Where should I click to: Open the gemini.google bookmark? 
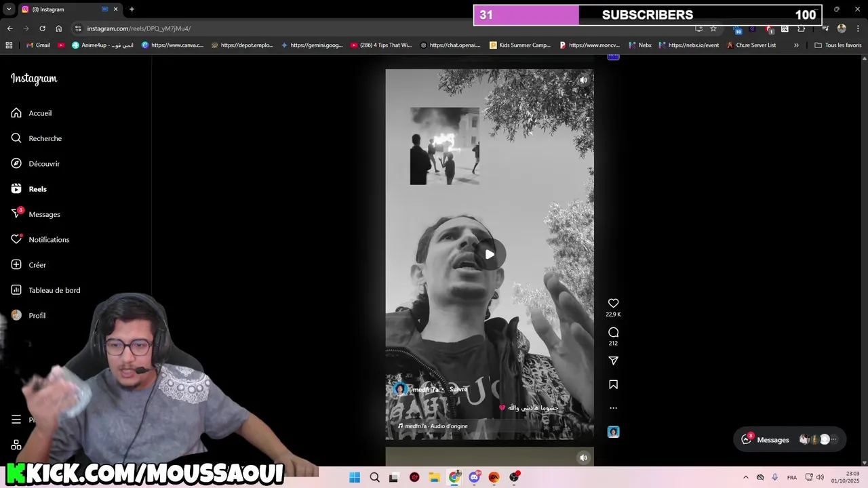pos(312,45)
